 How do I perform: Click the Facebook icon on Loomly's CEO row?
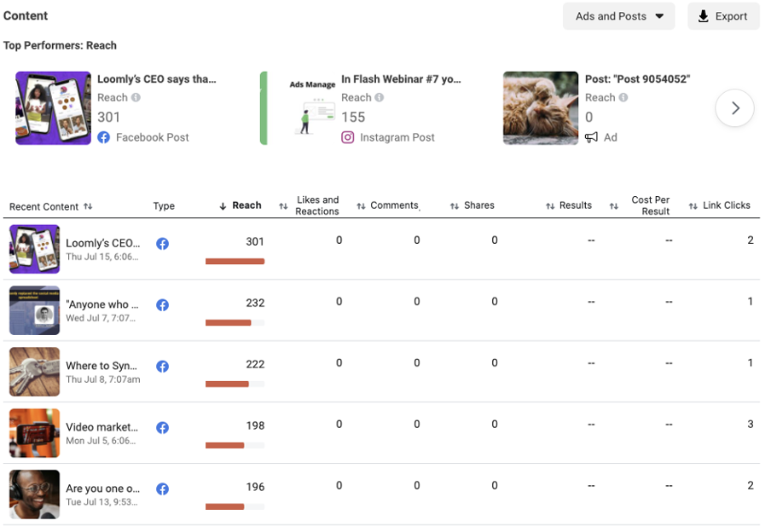click(x=162, y=243)
